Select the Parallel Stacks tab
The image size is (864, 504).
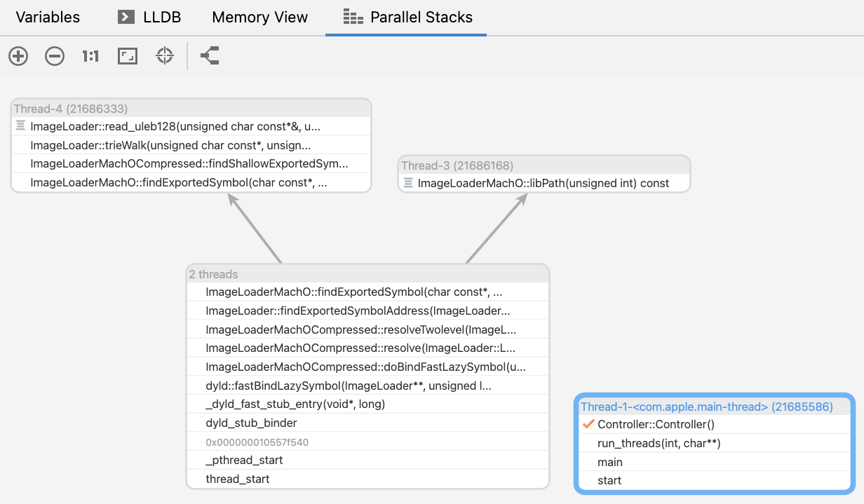coord(407,17)
